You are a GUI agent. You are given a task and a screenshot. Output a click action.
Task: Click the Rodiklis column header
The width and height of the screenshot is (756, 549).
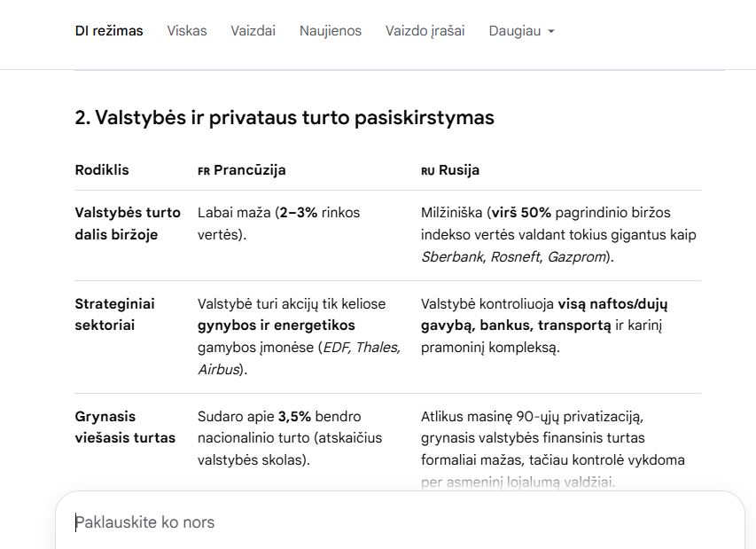[102, 169]
